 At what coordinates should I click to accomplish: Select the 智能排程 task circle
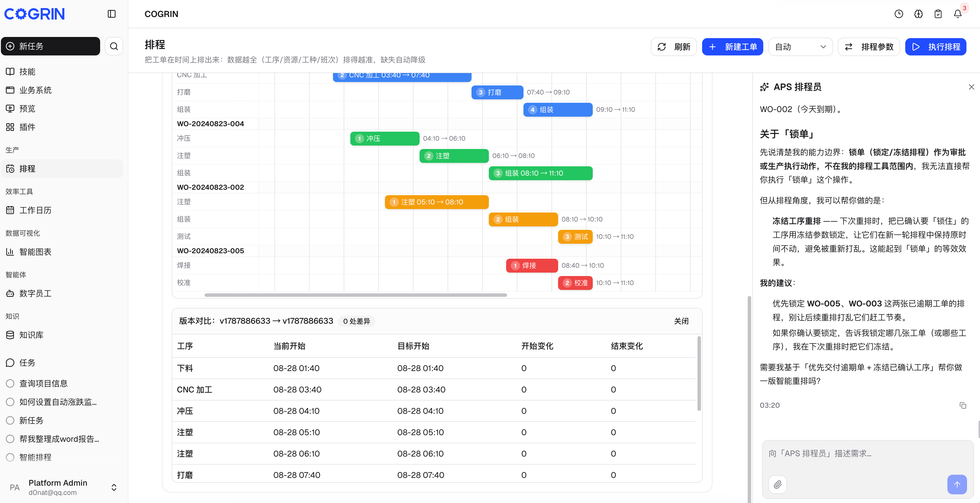(10, 457)
